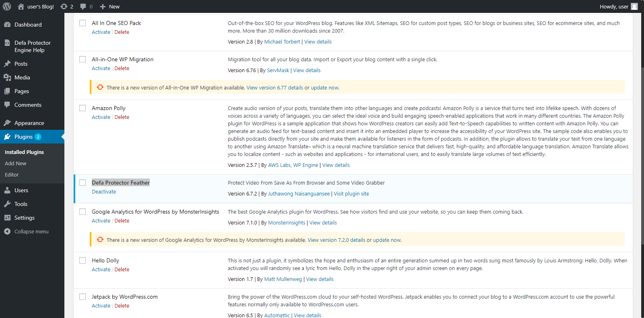This screenshot has width=644, height=318.
Task: Tick the Jetpack by WordPress.com checkbox
Action: [x=83, y=297]
